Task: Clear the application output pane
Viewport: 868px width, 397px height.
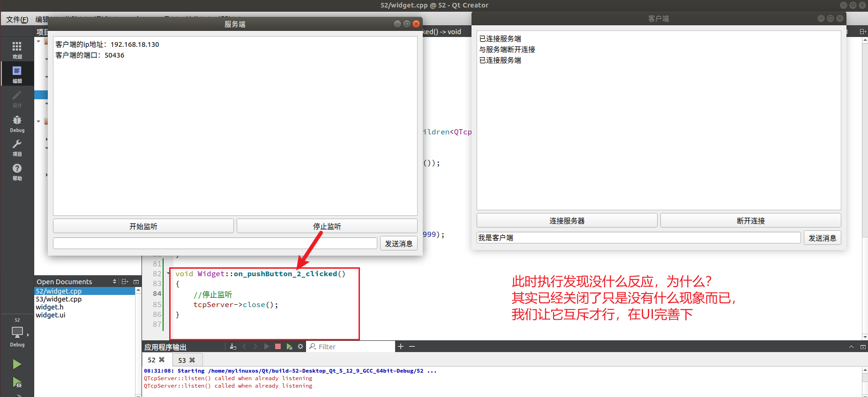Action: pos(233,346)
